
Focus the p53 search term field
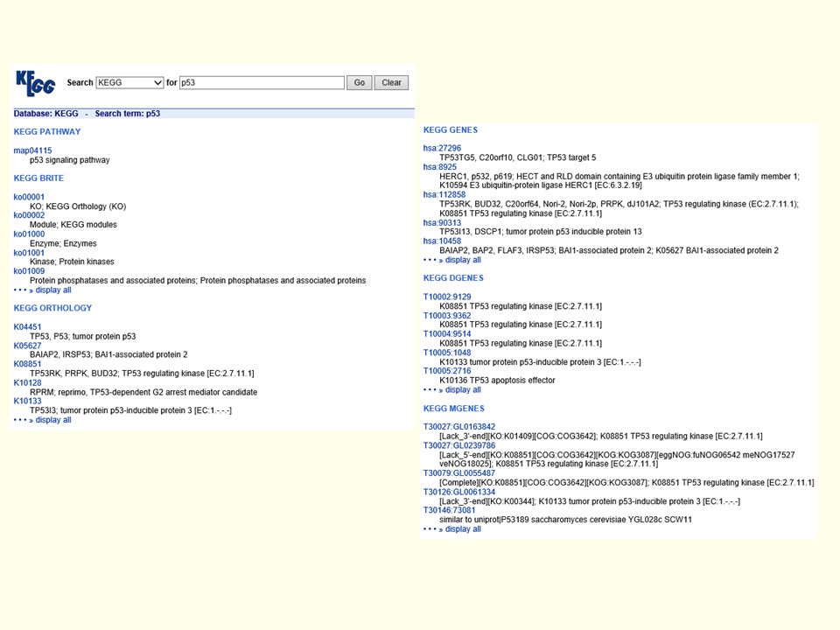tap(262, 82)
